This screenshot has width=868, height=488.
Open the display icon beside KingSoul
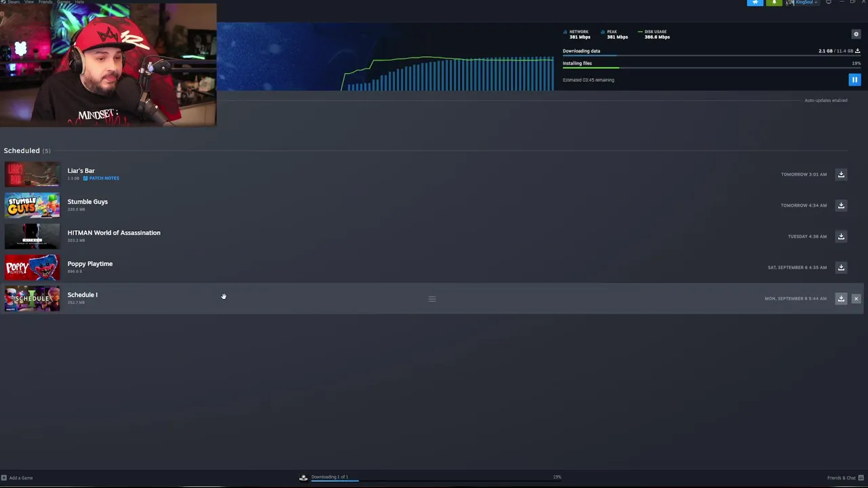[x=828, y=3]
